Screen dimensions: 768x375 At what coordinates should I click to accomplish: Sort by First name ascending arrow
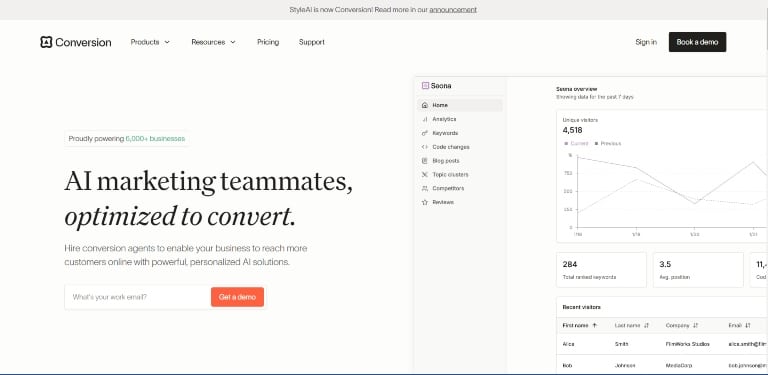point(595,325)
